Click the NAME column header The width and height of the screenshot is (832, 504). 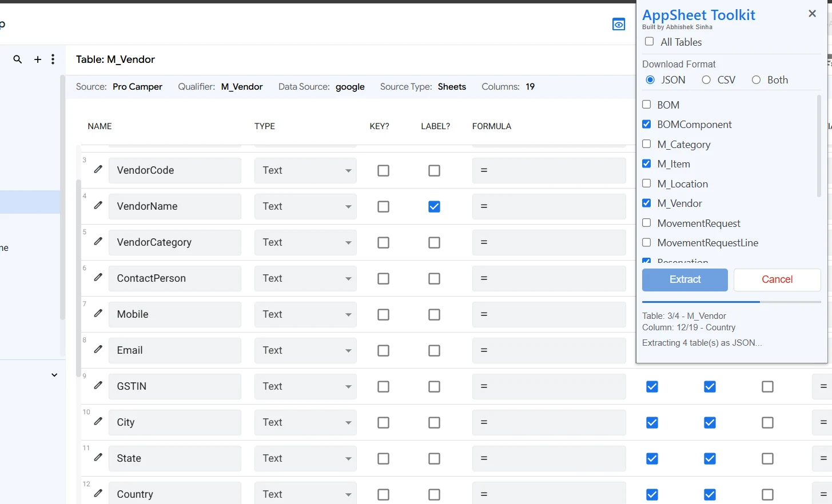pyautogui.click(x=100, y=126)
